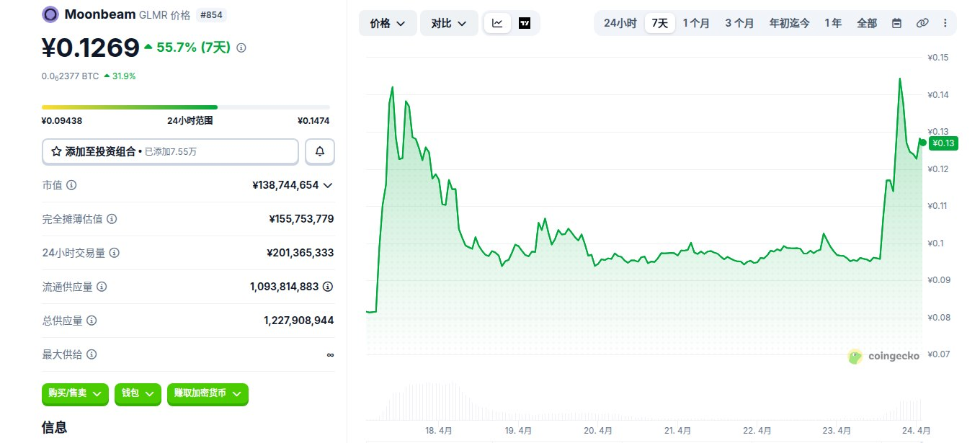This screenshot has width=980, height=443.
Task: Click the ¥0.15 price axis label
Action: [x=939, y=58]
